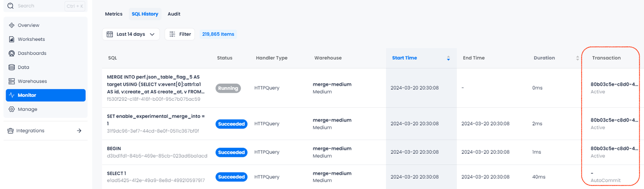Open the Dashboards sidebar icon
The image size is (644, 189).
(12, 53)
